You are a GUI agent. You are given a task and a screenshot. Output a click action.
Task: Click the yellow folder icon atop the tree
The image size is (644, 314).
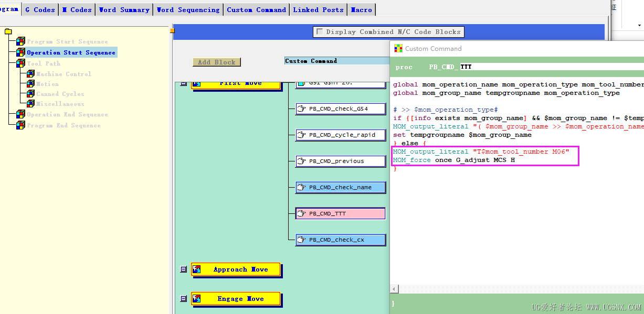8,31
